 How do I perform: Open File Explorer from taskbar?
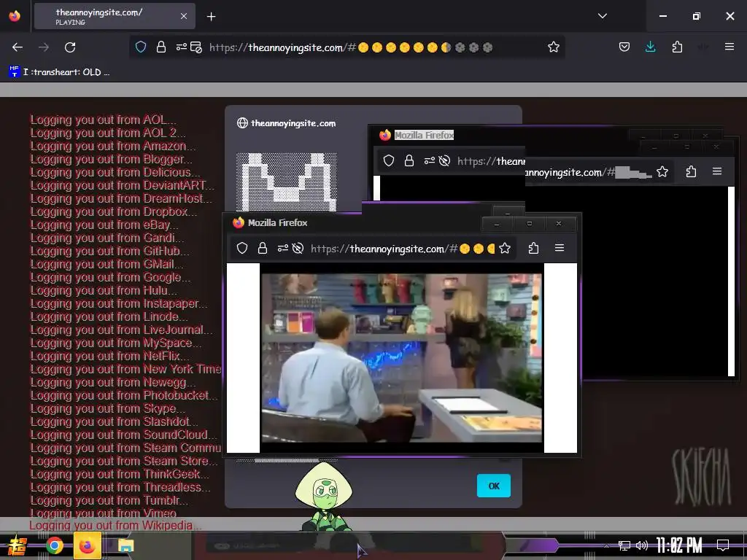click(x=125, y=545)
